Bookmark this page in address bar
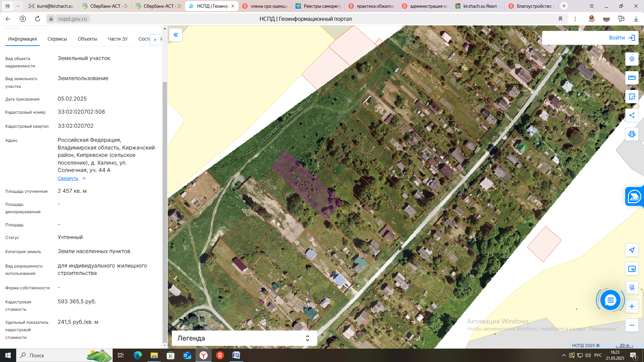 click(560, 19)
